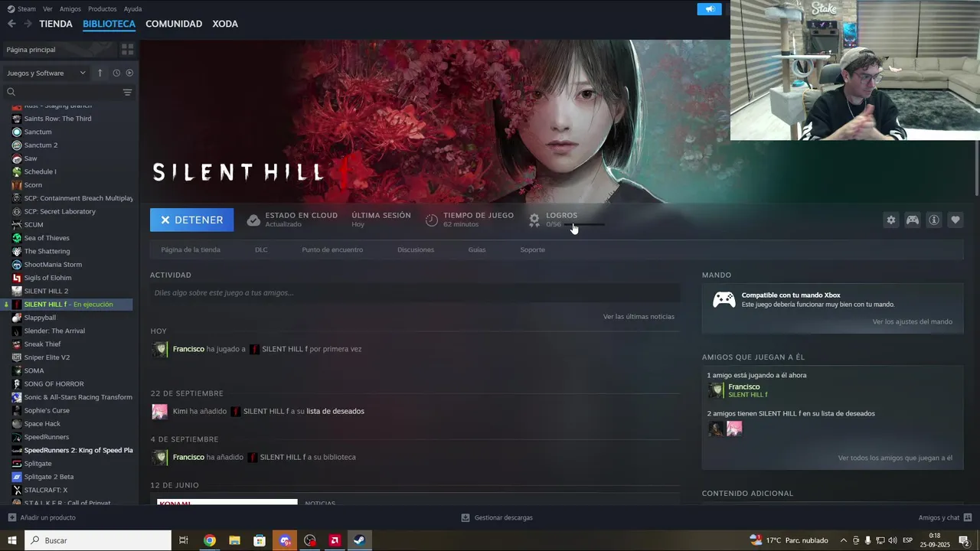Image resolution: width=980 pixels, height=551 pixels.
Task: Open the Discusiones tab
Action: point(416,249)
